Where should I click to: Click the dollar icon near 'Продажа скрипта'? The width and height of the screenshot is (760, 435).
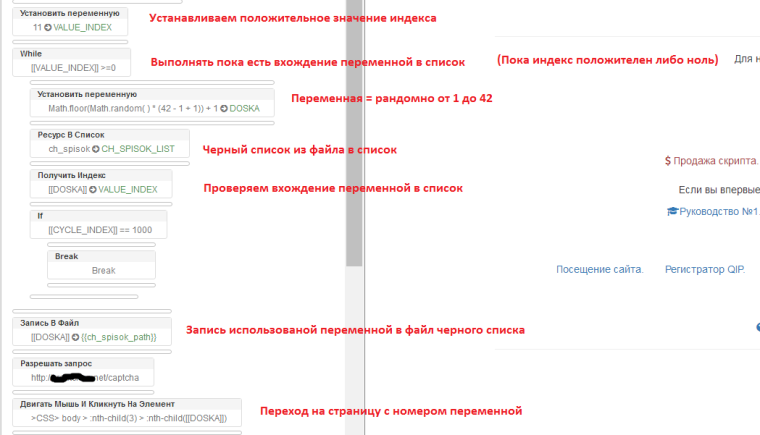(x=668, y=161)
